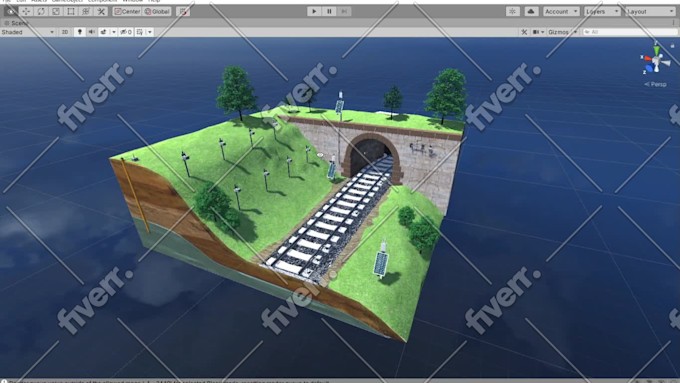Open the Shaded draw mode dropdown

pos(28,32)
